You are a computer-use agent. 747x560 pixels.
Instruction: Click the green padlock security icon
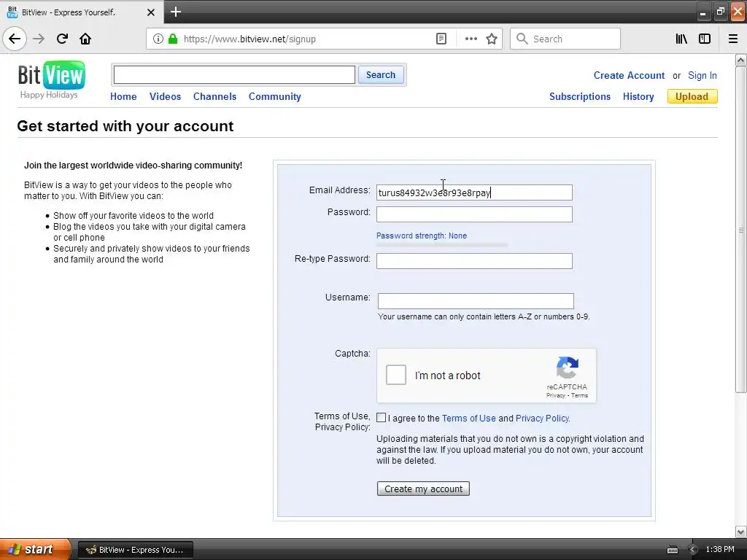(172, 39)
